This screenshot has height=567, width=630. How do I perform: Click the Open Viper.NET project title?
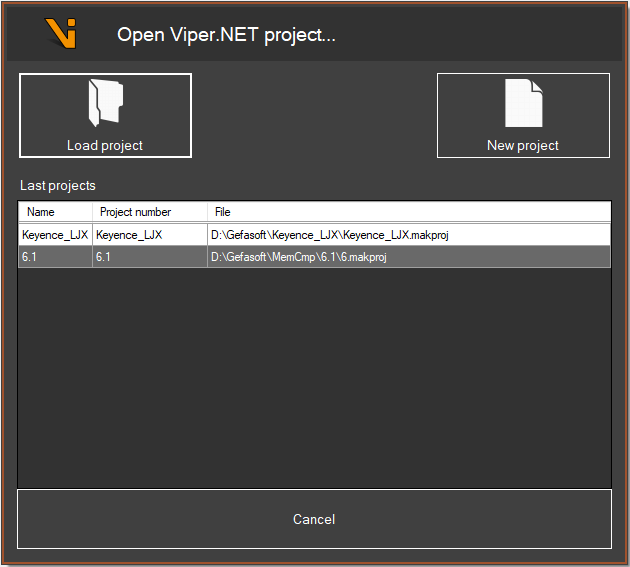[x=226, y=35]
